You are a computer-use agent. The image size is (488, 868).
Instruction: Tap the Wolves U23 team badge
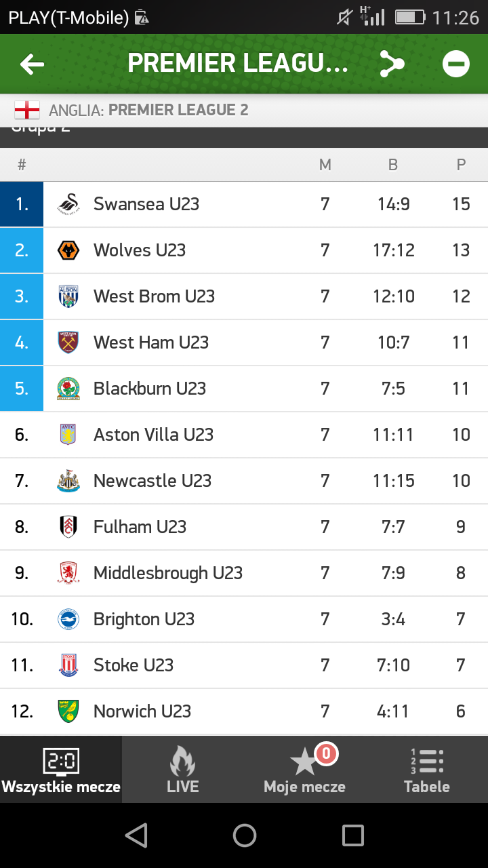pos(68,250)
